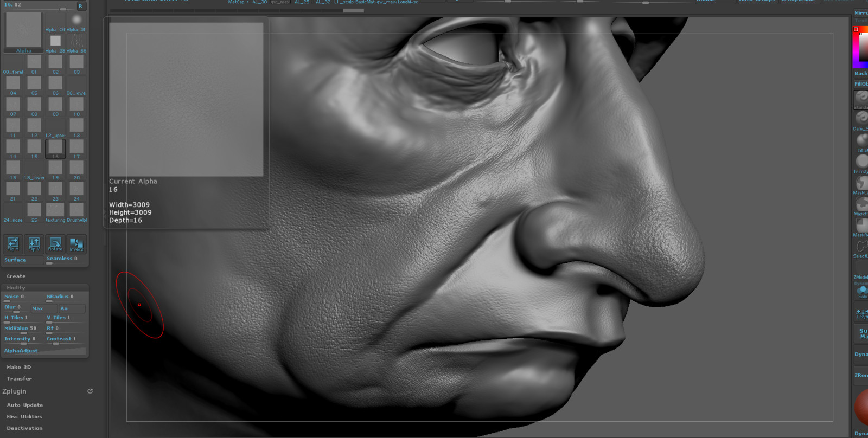
Task: Click the red material sphere preview
Action: point(861,407)
